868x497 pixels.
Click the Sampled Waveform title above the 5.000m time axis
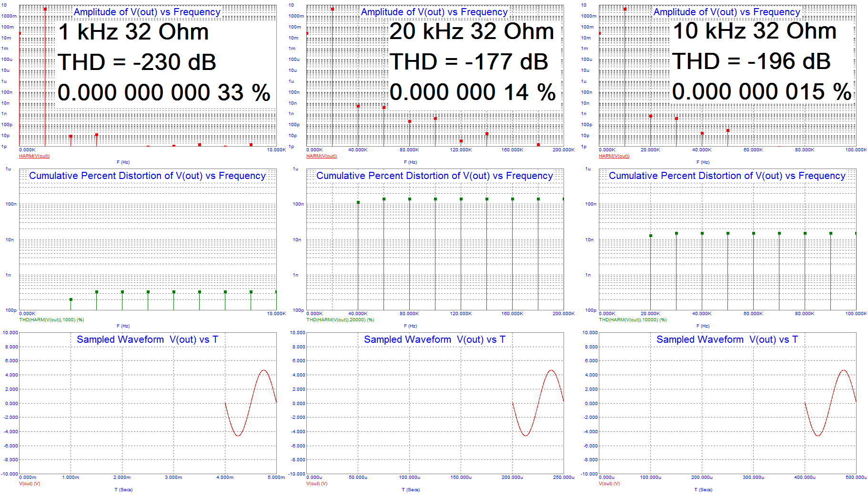147,339
